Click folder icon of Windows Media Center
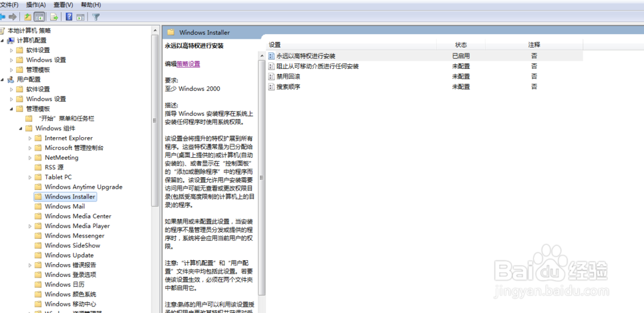This screenshot has width=644, height=313. tap(38, 216)
